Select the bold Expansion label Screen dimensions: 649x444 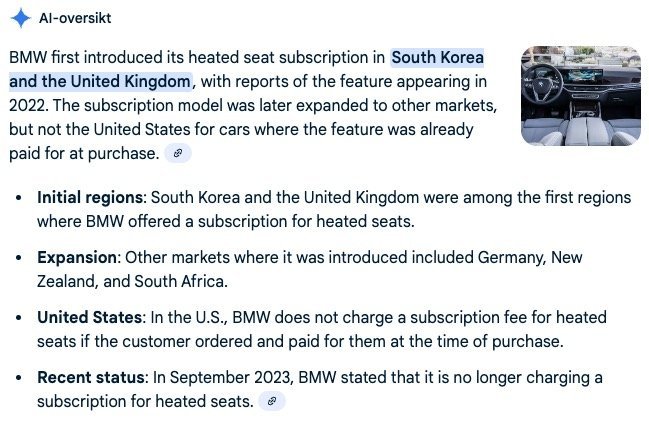(76, 257)
